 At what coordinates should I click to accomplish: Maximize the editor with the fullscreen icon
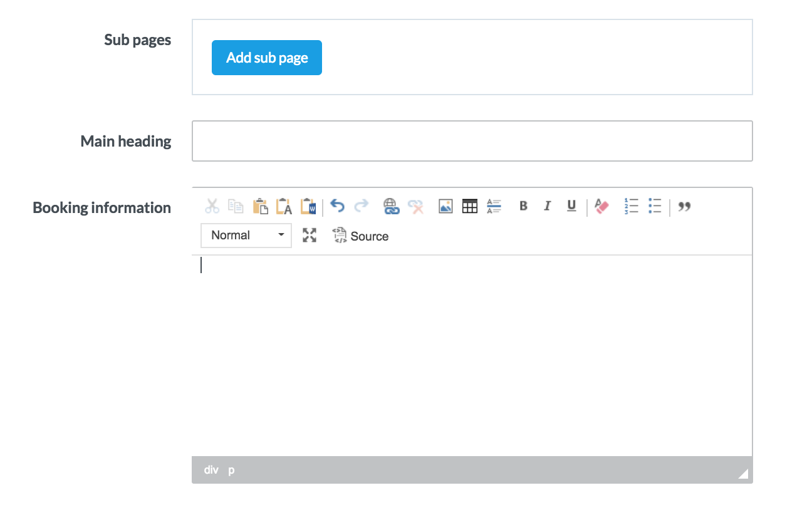[310, 236]
